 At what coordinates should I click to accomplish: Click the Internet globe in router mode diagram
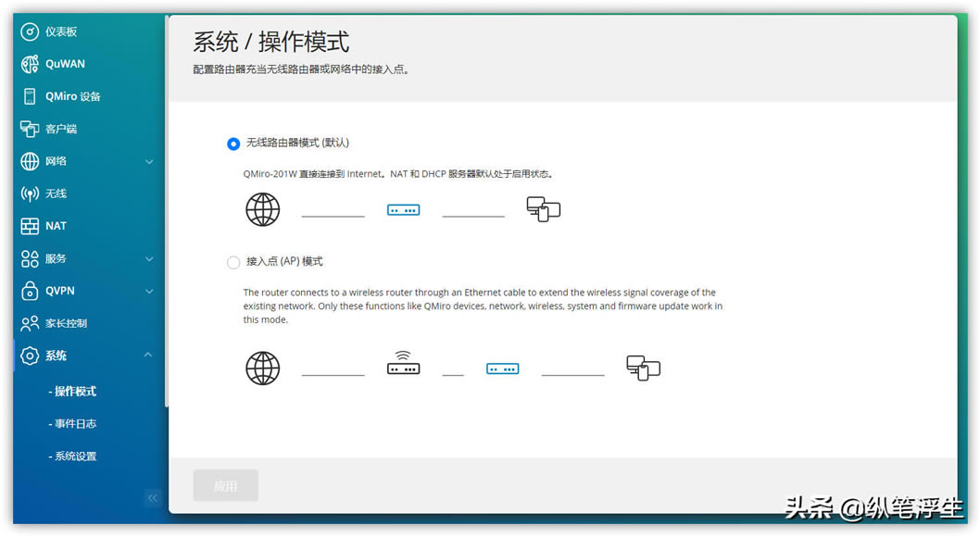(x=262, y=209)
